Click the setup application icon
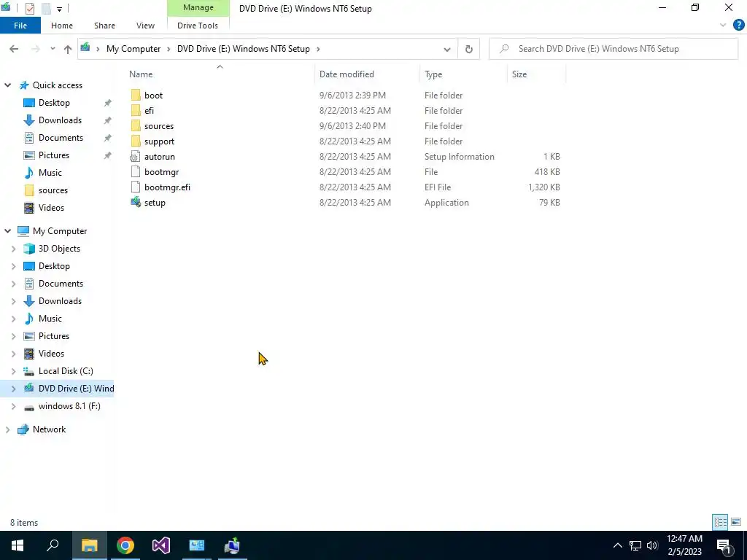 tap(136, 203)
